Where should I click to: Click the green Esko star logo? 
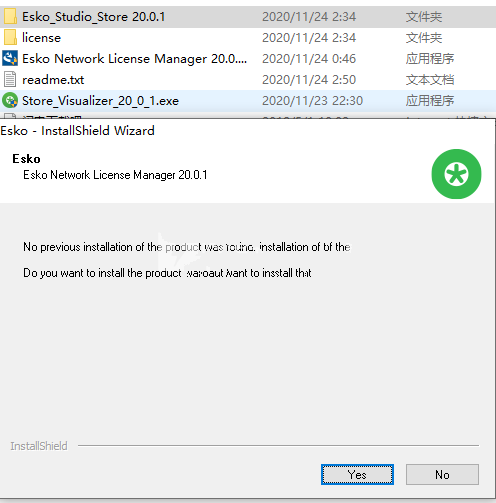coord(456,174)
